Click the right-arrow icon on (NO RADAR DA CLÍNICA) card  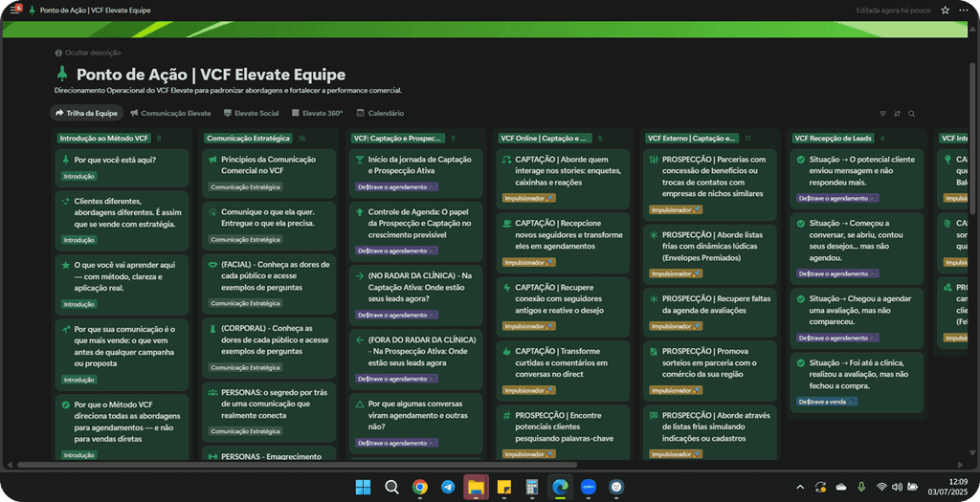[360, 275]
